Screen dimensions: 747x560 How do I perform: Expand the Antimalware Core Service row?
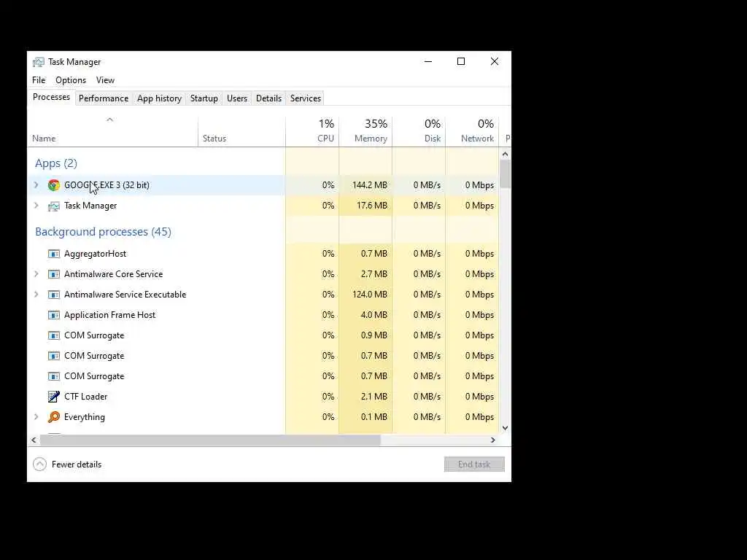(36, 274)
